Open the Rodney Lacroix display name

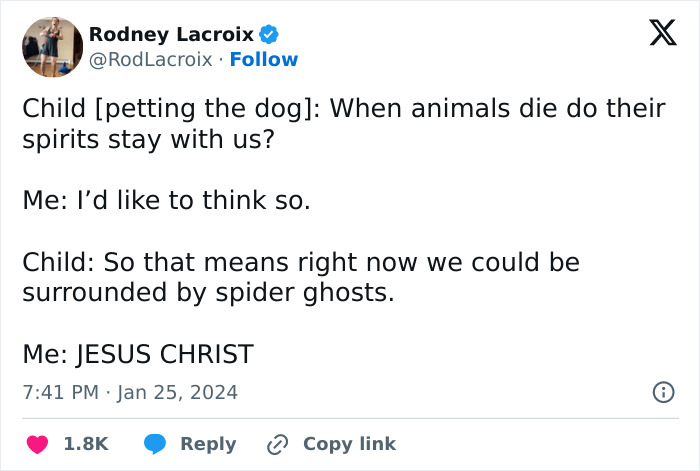tap(171, 35)
